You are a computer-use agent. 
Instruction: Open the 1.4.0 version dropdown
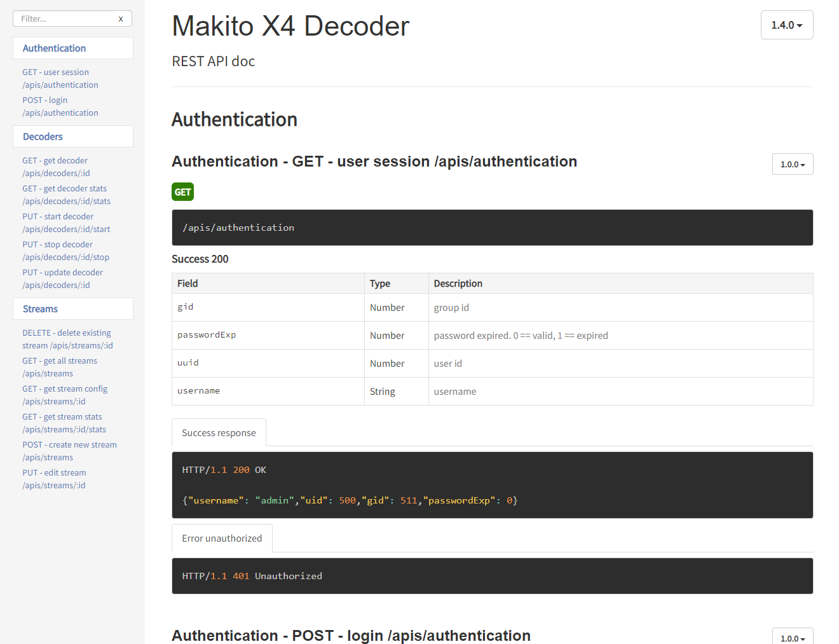click(786, 25)
